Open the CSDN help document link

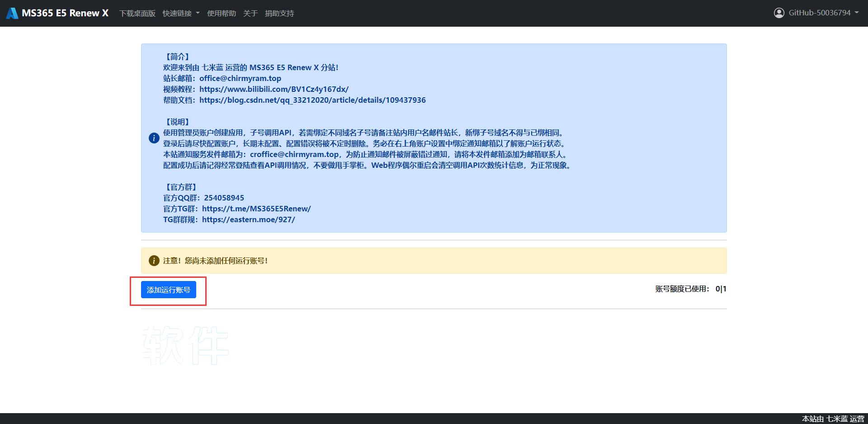coord(312,100)
